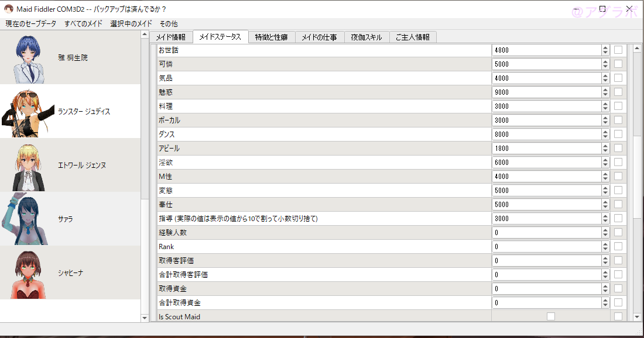The image size is (644, 338).
Task: Enable the Is Scout Maid checkbox
Action: click(x=550, y=316)
